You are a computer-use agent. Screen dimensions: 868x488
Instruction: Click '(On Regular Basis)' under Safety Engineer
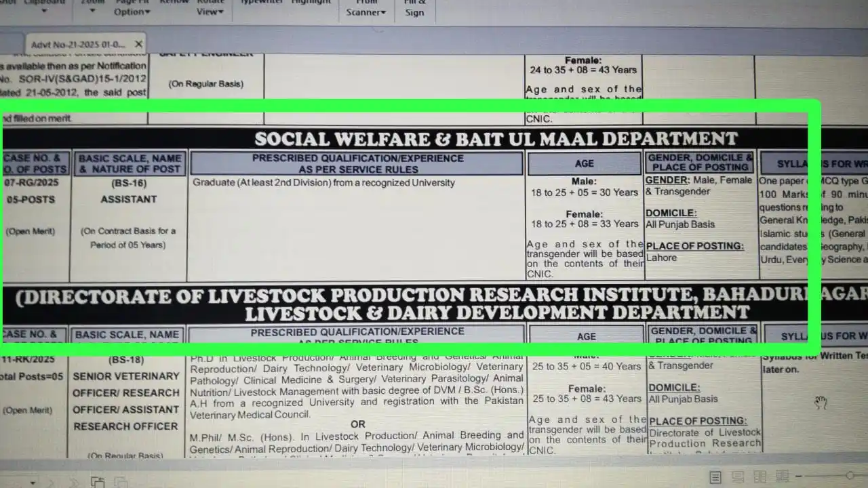[206, 84]
